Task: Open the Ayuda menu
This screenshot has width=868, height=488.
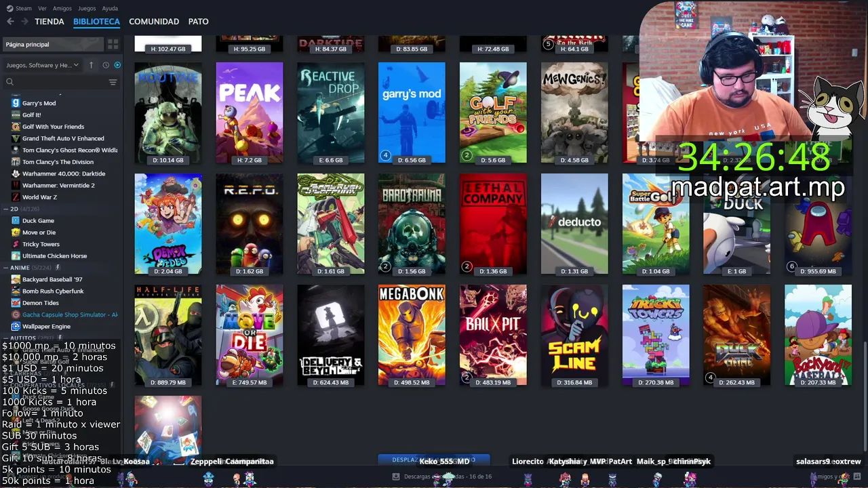Action: [110, 8]
